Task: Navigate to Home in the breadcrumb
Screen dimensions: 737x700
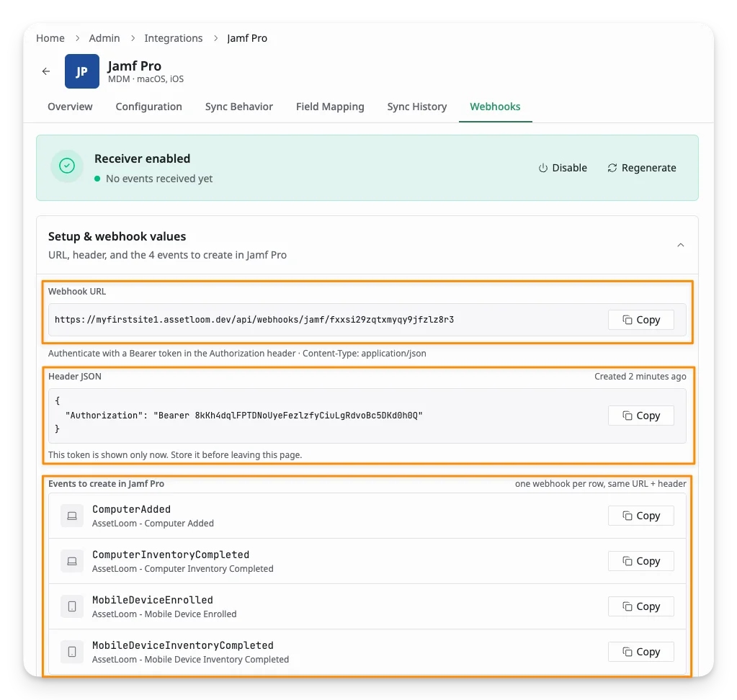Action: [x=50, y=38]
